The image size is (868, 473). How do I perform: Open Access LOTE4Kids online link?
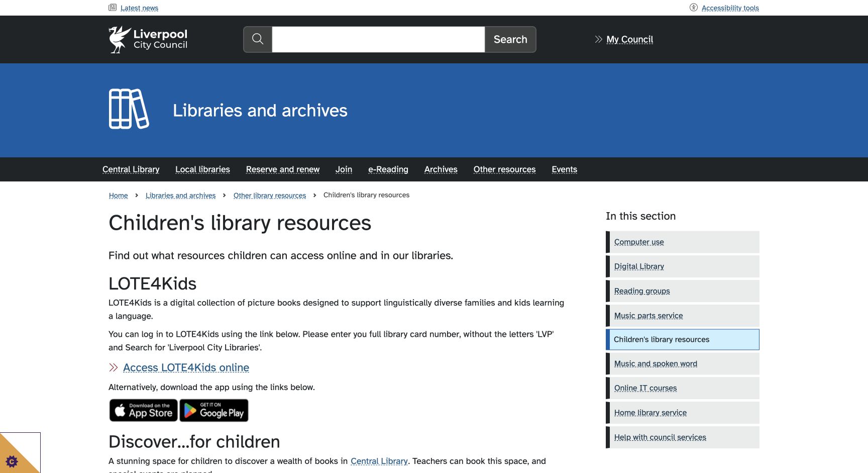pyautogui.click(x=186, y=367)
